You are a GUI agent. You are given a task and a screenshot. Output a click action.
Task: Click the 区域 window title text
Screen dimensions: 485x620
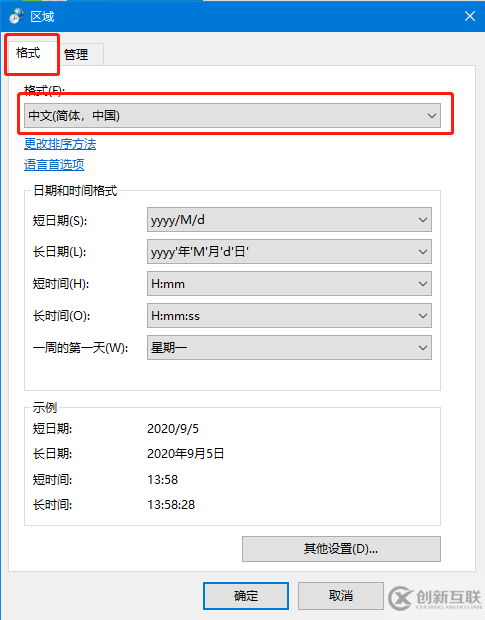[x=42, y=17]
